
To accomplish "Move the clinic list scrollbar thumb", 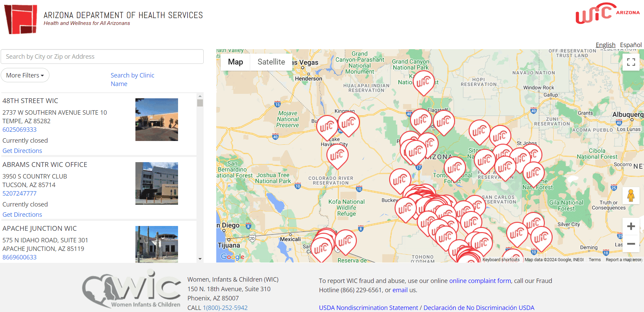I will point(200,102).
